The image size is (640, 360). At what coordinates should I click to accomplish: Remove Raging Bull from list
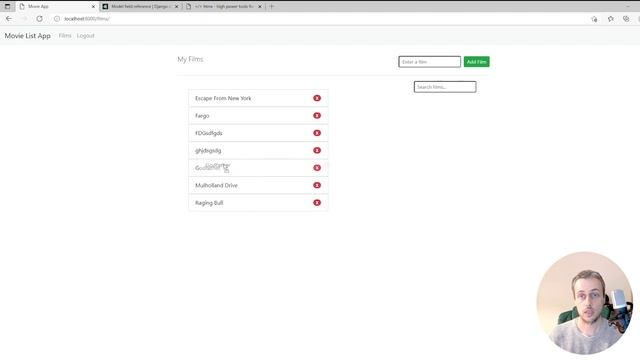tap(317, 203)
